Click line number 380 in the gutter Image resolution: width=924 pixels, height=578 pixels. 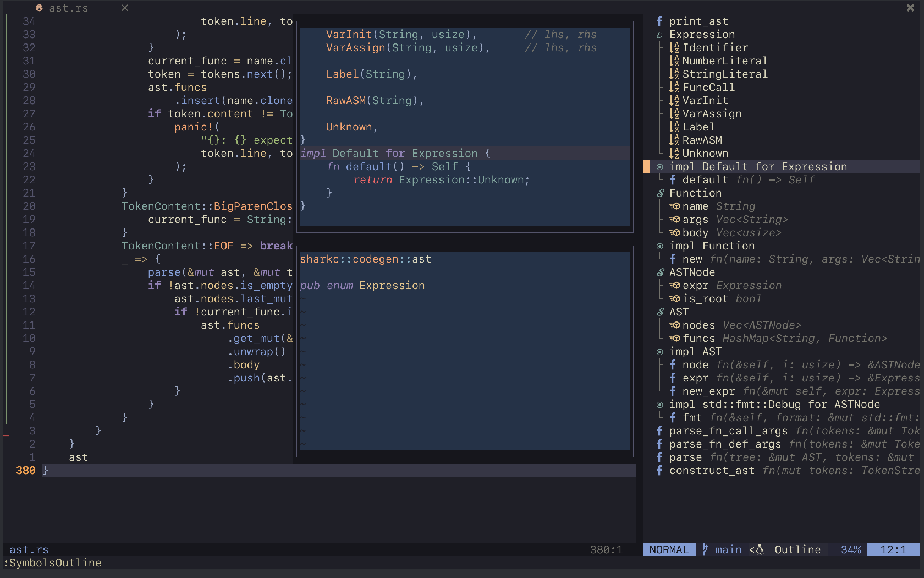(x=25, y=470)
